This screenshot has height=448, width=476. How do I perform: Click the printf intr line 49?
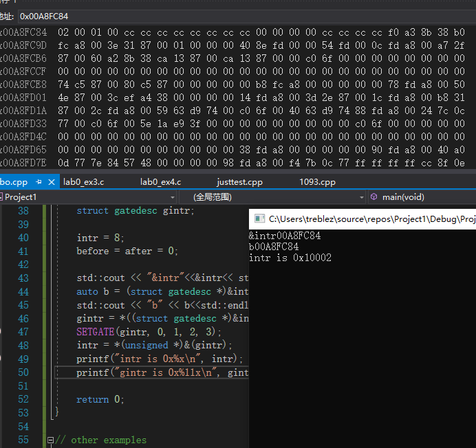point(160,359)
